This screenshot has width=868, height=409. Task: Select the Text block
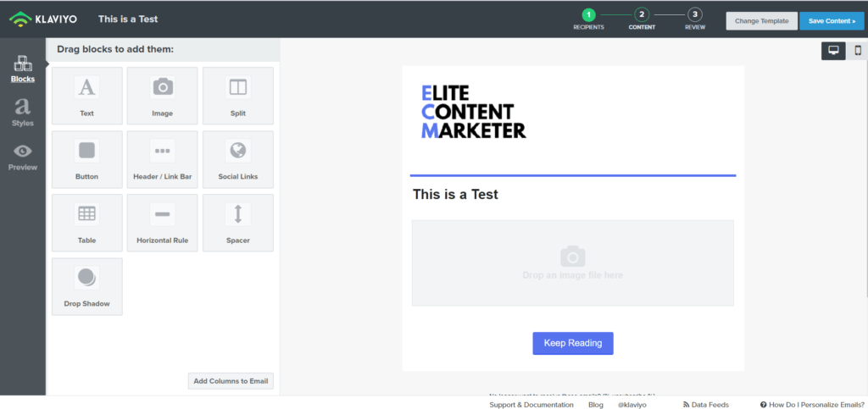(87, 97)
